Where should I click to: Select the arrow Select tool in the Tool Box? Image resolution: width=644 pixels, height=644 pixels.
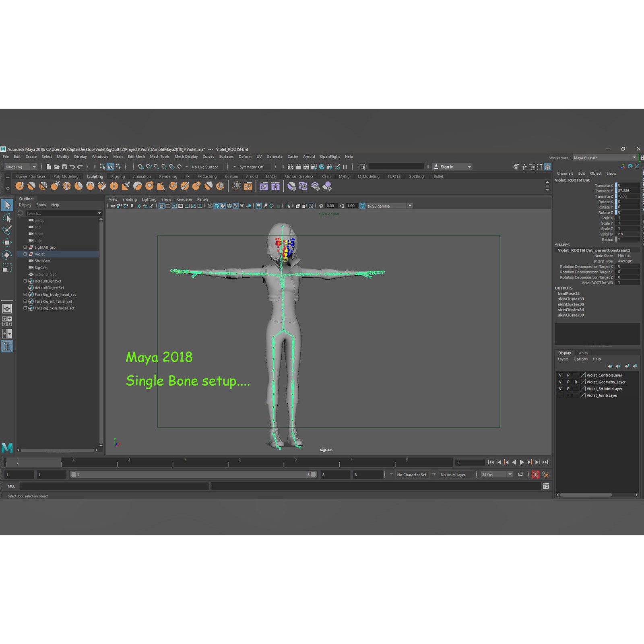[x=7, y=206]
